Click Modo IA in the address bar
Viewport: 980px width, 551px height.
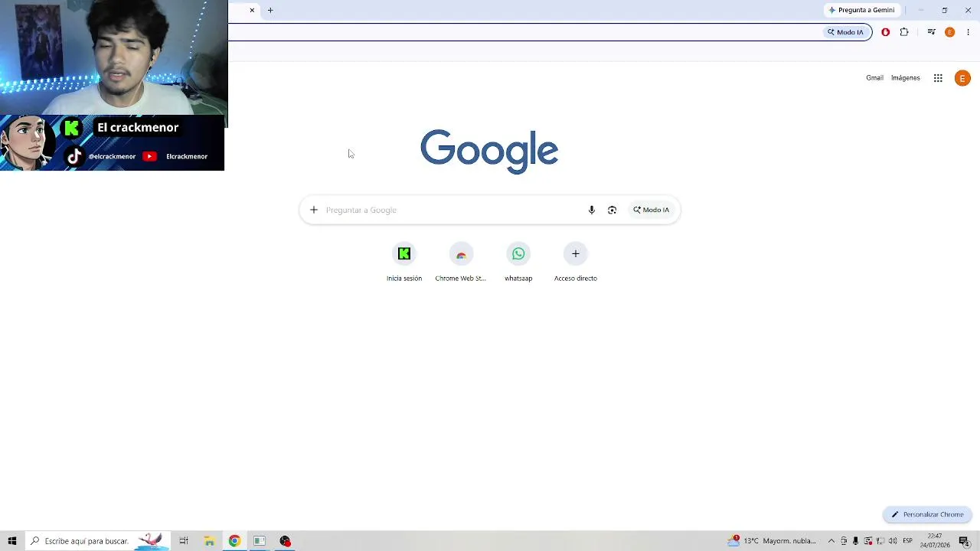pyautogui.click(x=845, y=32)
